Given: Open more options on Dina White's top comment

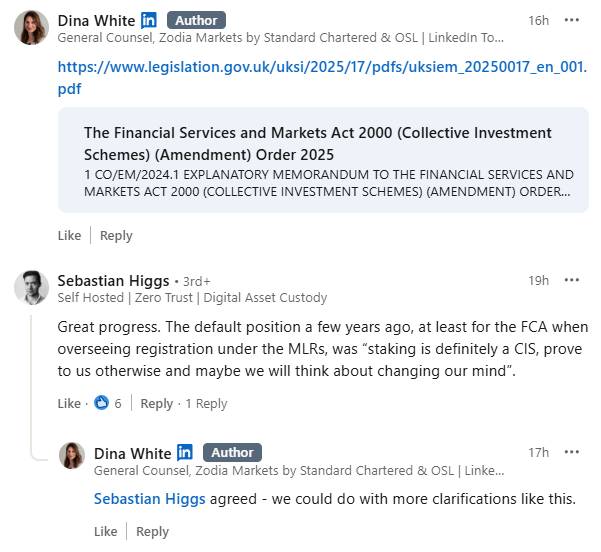Looking at the screenshot, I should coord(571,20).
